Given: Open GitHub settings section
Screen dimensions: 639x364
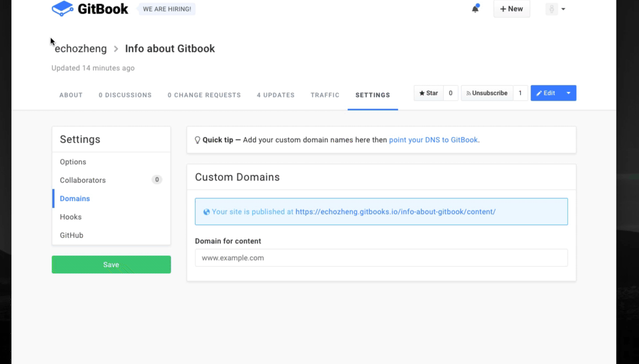Looking at the screenshot, I should (x=111, y=235).
